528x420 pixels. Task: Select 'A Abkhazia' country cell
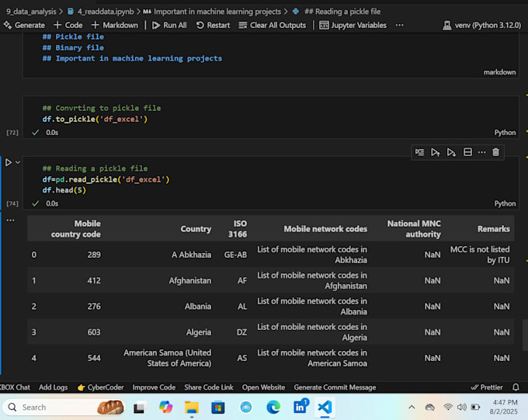(191, 255)
